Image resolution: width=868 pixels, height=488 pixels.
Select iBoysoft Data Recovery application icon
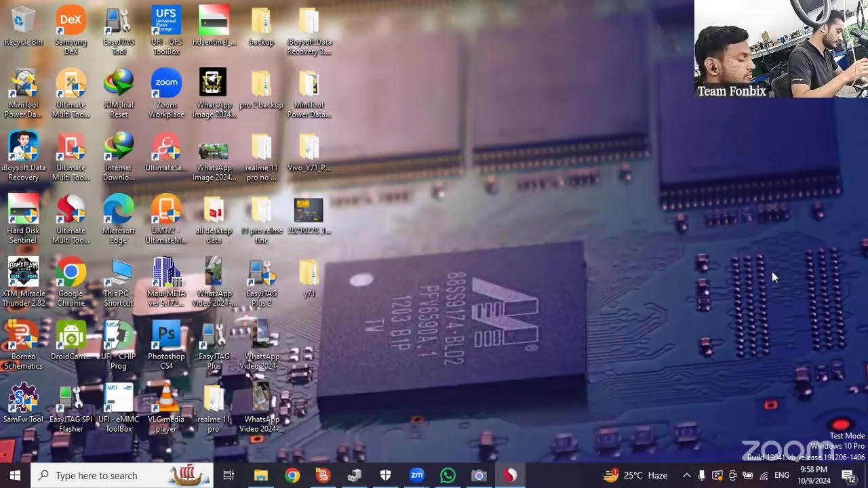(x=23, y=157)
